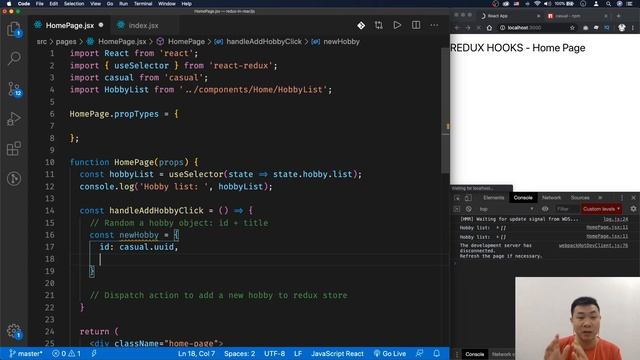Click the Go Live server button
640x360 pixels.
[x=390, y=353]
